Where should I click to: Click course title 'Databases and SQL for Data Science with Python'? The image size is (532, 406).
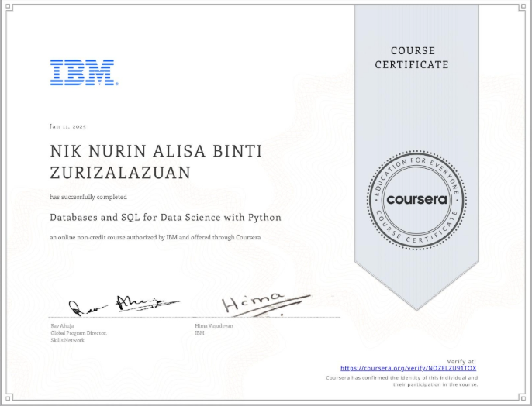pyautogui.click(x=166, y=217)
